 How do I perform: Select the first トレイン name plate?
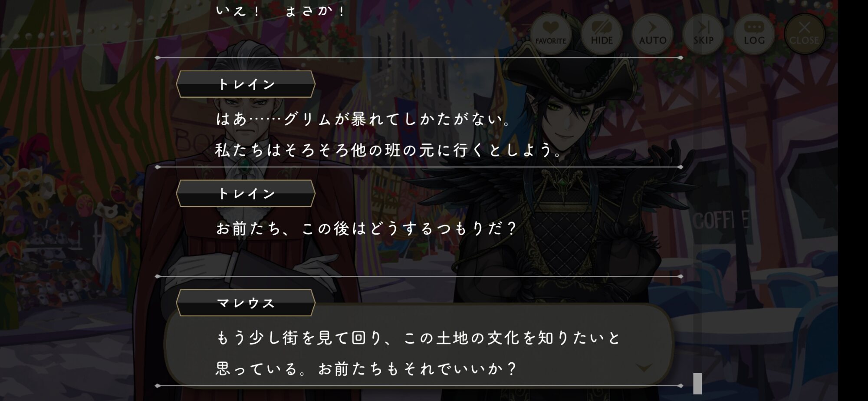point(246,84)
